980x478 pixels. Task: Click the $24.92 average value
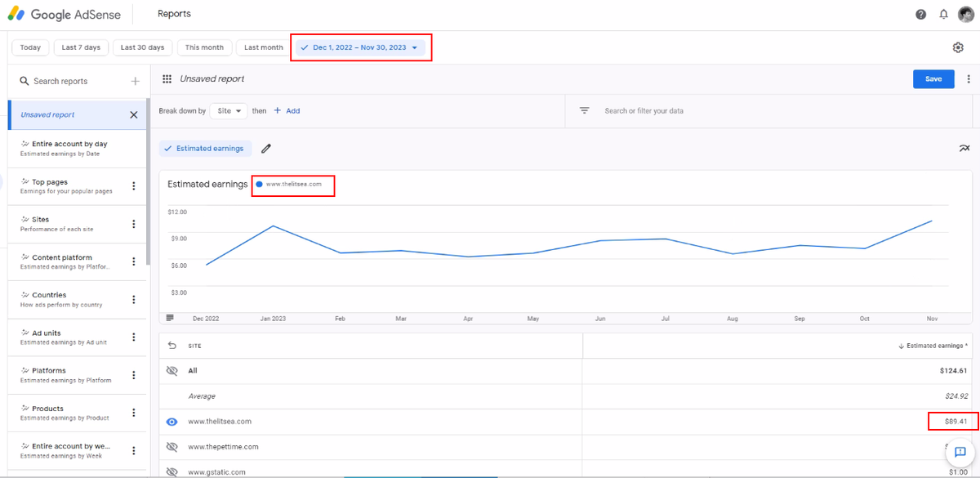point(955,396)
